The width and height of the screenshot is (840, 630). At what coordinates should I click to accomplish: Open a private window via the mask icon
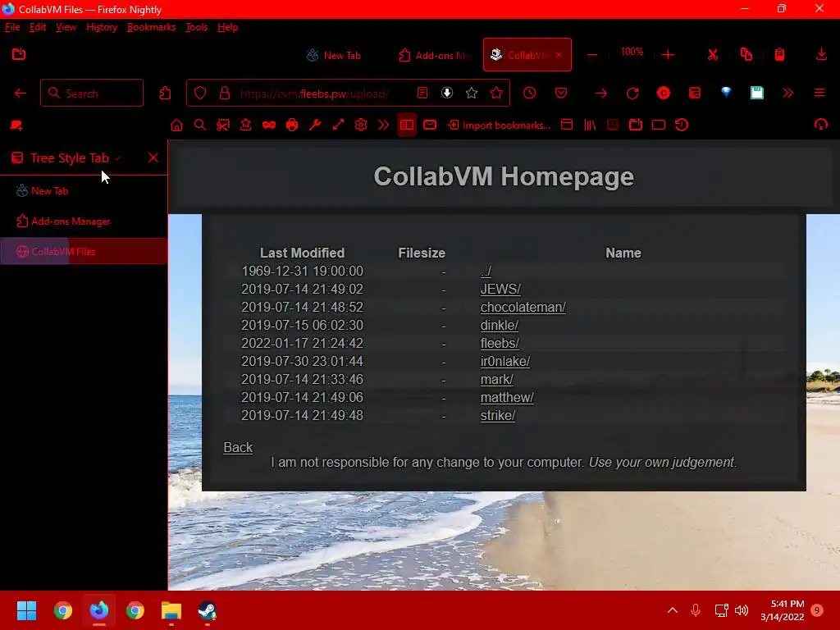point(269,126)
